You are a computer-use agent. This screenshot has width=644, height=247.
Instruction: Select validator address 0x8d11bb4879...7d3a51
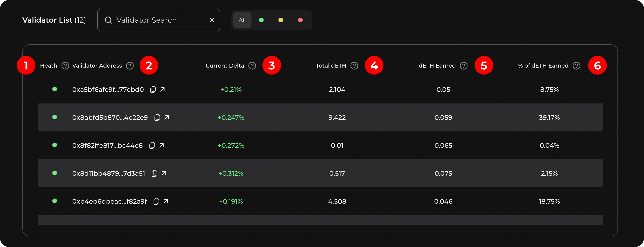pyautogui.click(x=108, y=173)
